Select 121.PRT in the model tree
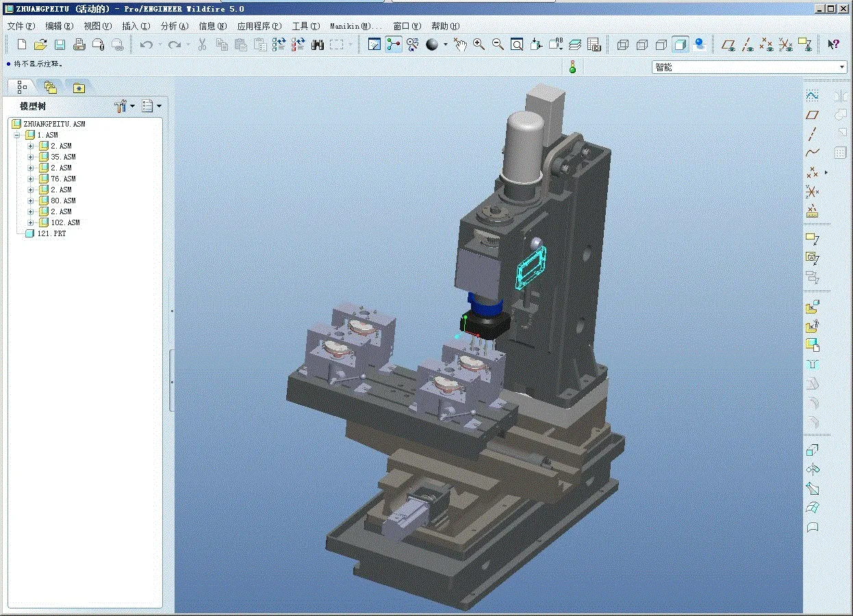 point(45,233)
